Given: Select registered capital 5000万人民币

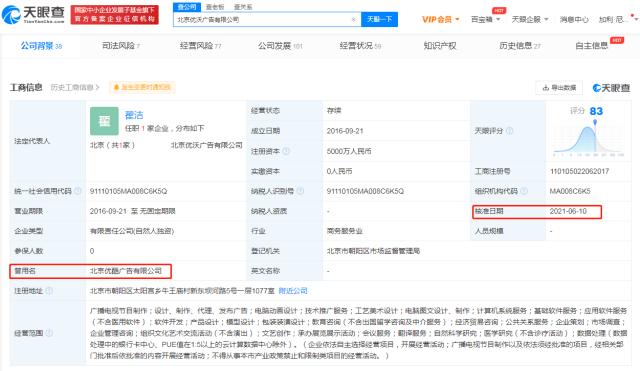Looking at the screenshot, I should pyautogui.click(x=349, y=151).
